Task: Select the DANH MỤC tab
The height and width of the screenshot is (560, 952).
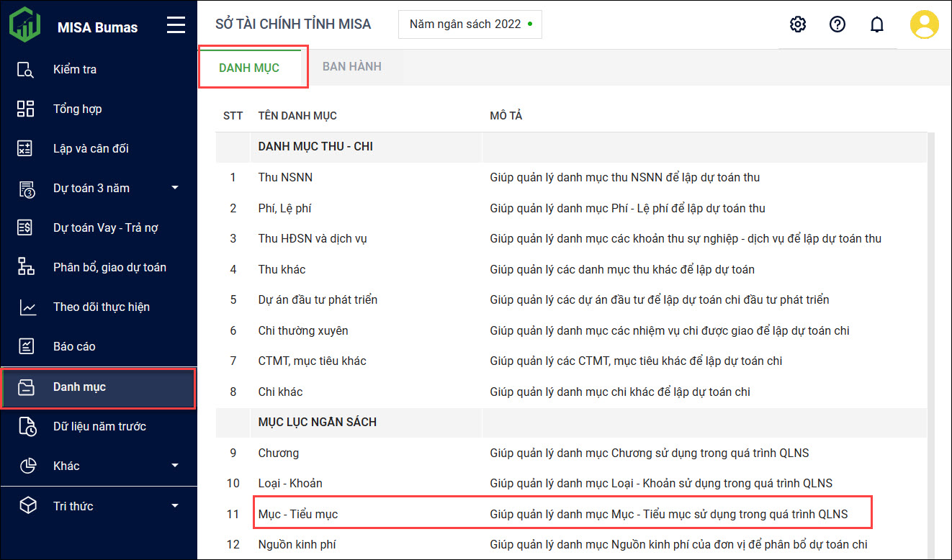Action: (249, 68)
